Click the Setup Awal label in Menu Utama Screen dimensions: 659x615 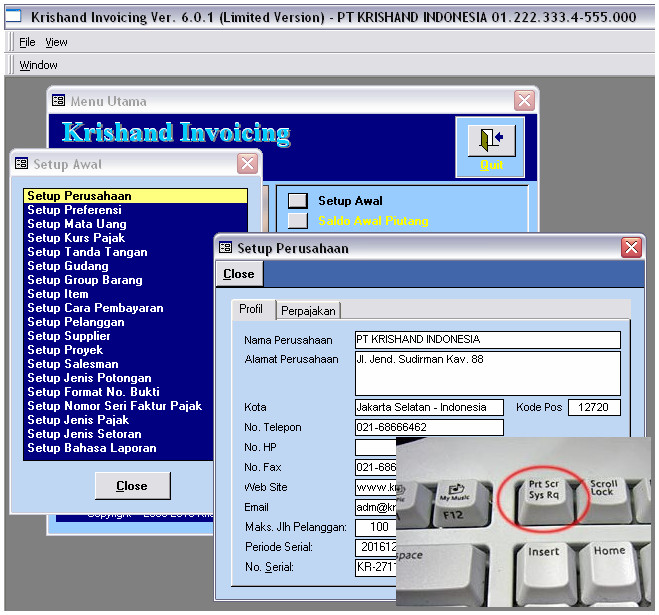[350, 201]
